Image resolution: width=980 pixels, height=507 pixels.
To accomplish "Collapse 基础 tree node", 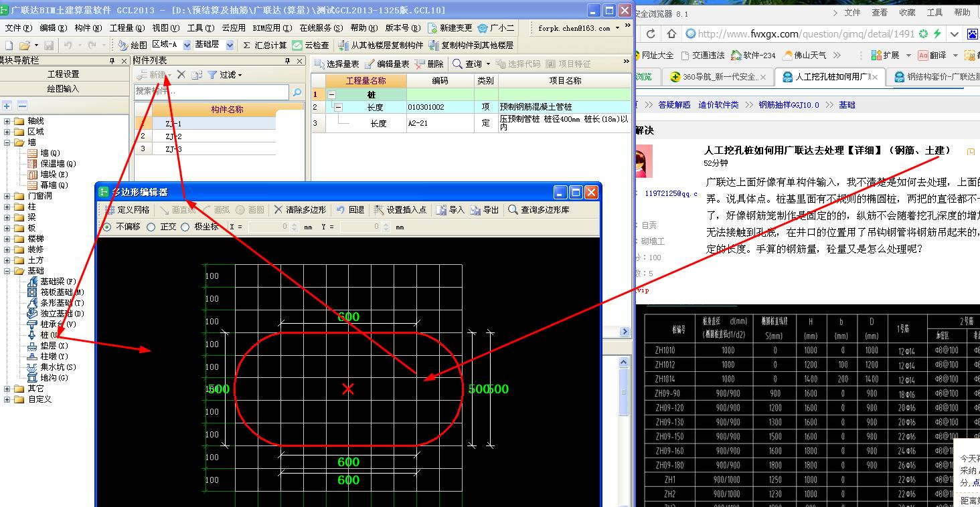I will click(7, 271).
